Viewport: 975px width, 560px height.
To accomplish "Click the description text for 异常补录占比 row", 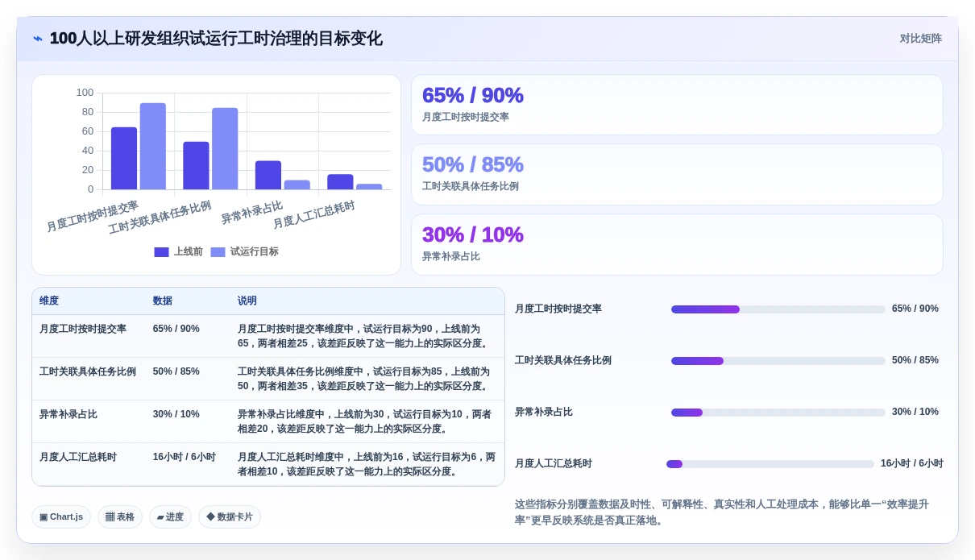I will (365, 421).
